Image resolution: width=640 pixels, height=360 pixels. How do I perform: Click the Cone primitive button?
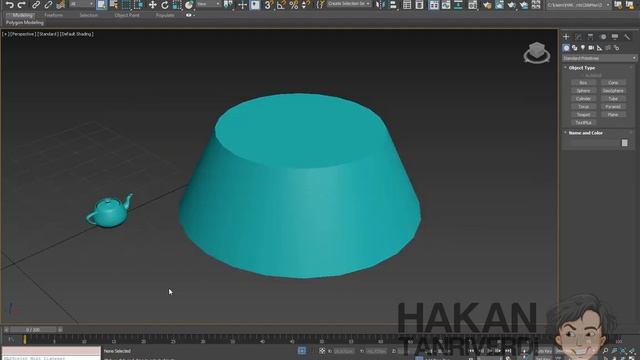coord(613,82)
